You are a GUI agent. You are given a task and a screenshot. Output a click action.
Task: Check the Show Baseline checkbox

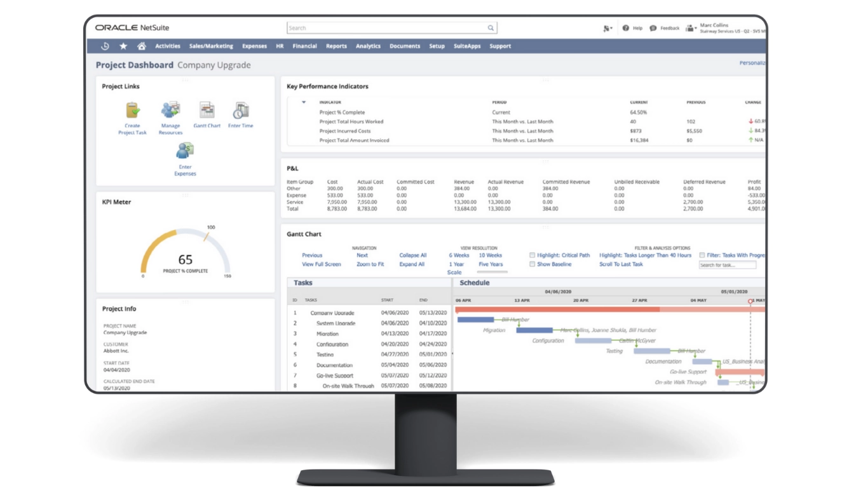[x=532, y=264]
